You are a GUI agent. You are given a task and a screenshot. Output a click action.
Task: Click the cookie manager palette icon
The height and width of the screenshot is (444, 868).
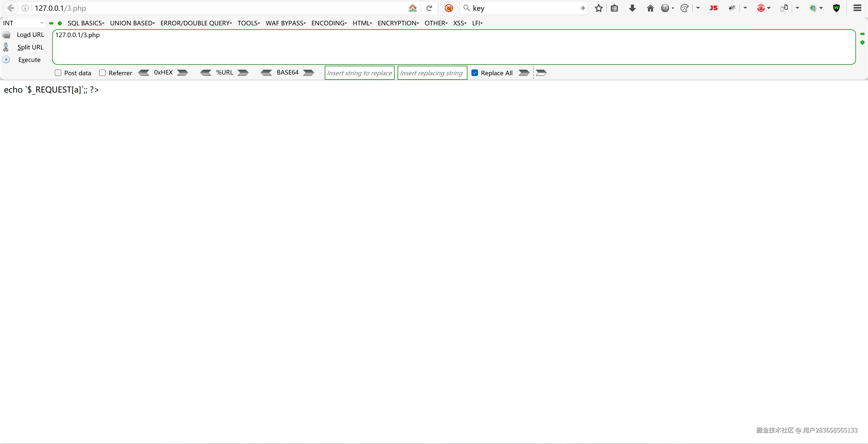pos(685,8)
